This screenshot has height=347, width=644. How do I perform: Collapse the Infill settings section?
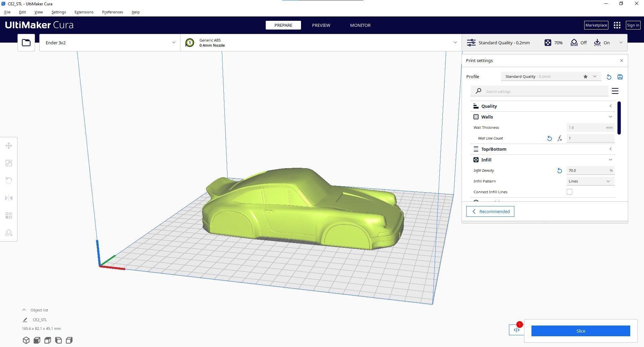[x=543, y=160]
